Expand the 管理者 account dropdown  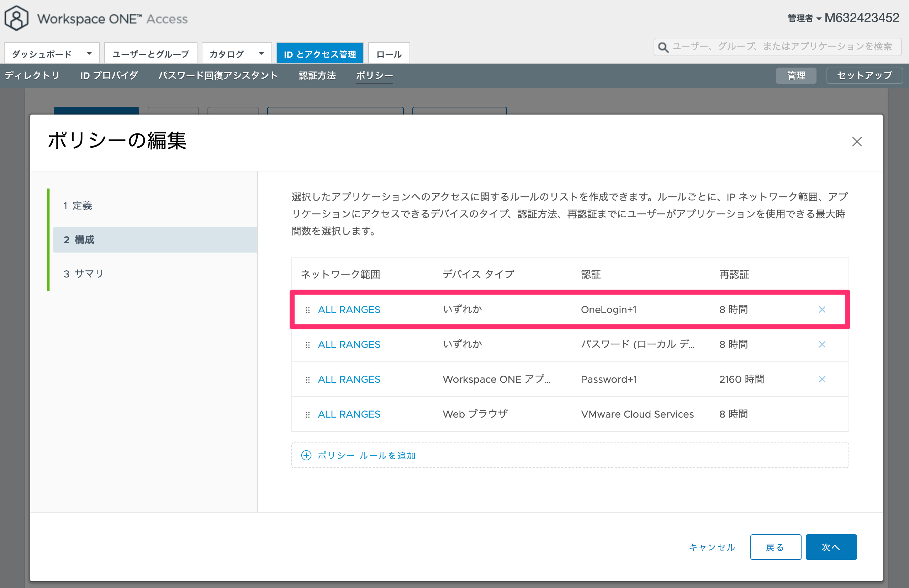(819, 19)
